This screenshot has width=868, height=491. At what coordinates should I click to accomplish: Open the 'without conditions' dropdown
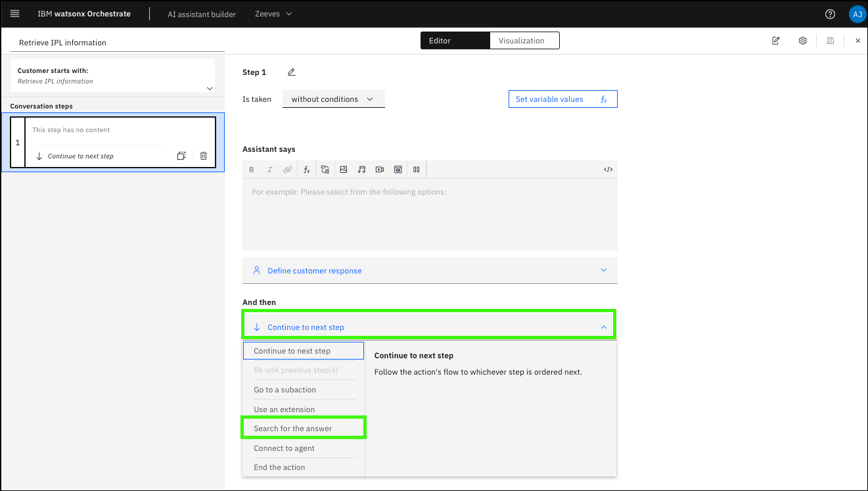[x=333, y=99]
